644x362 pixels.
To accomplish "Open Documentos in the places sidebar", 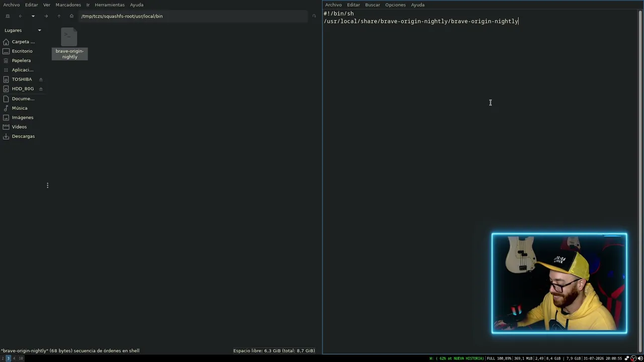I will point(23,99).
